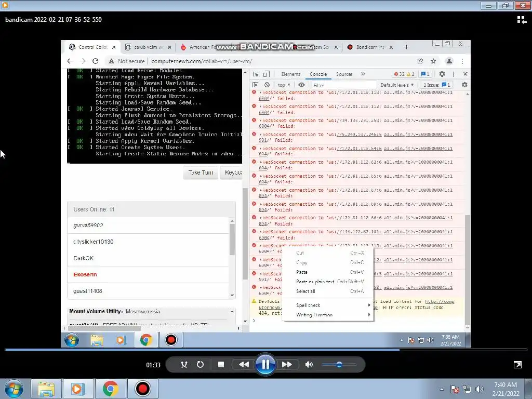Open Bandicam from the main taskbar

[x=142, y=389]
